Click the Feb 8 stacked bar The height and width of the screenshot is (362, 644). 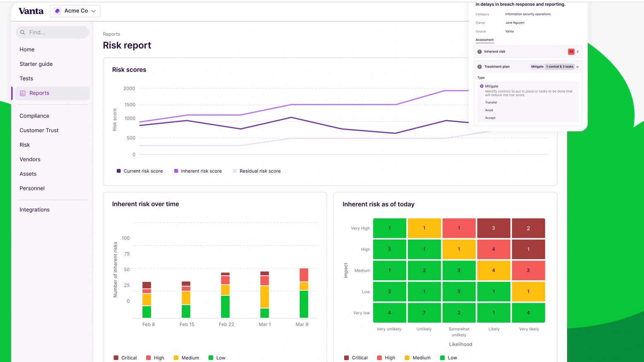pyautogui.click(x=147, y=300)
